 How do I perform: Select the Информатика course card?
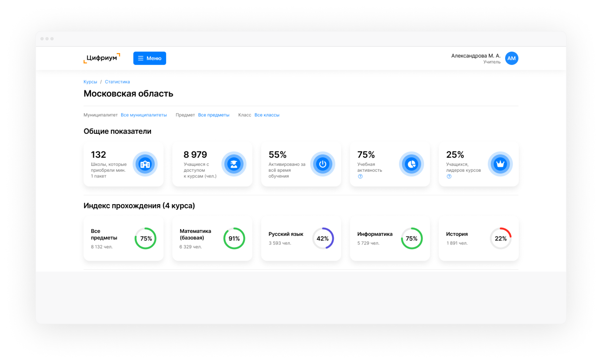pos(390,238)
